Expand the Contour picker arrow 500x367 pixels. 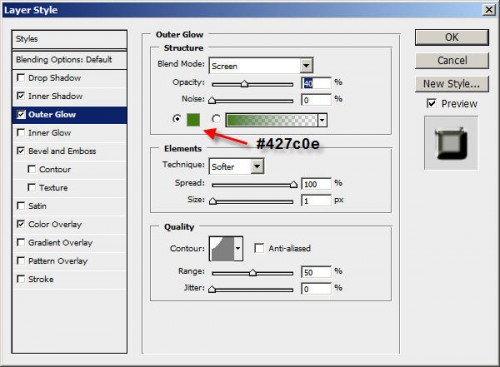coord(238,248)
